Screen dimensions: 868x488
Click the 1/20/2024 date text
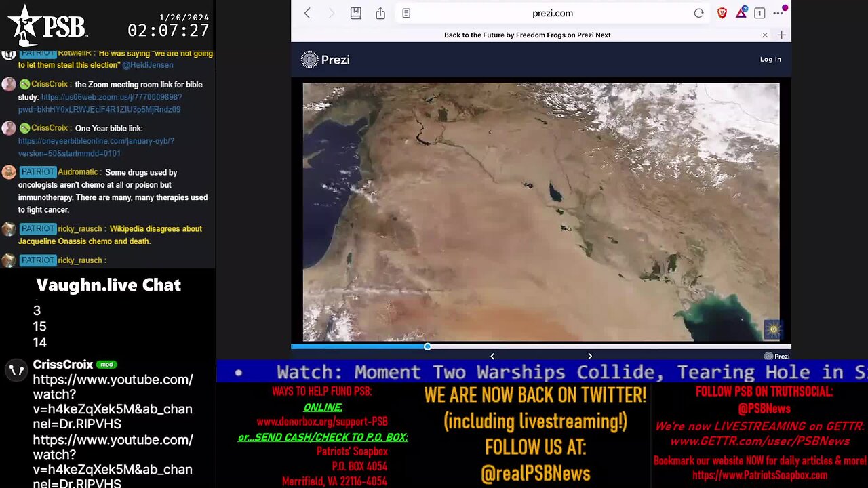pos(184,17)
